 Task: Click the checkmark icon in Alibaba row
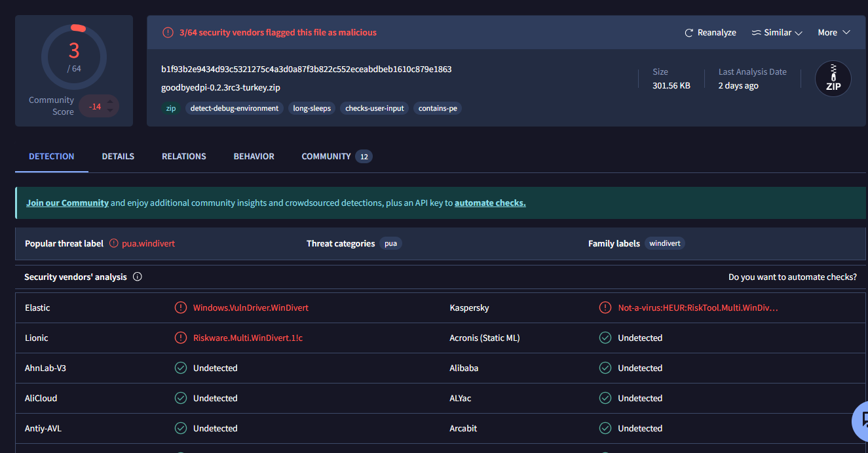[605, 368]
